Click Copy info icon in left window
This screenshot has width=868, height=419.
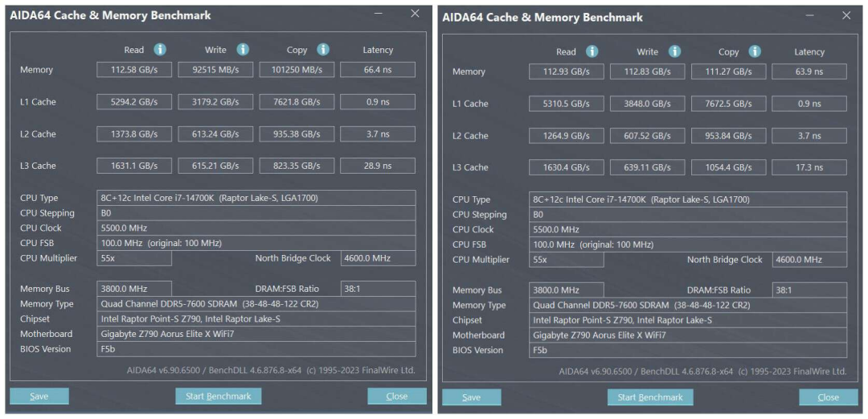click(323, 49)
